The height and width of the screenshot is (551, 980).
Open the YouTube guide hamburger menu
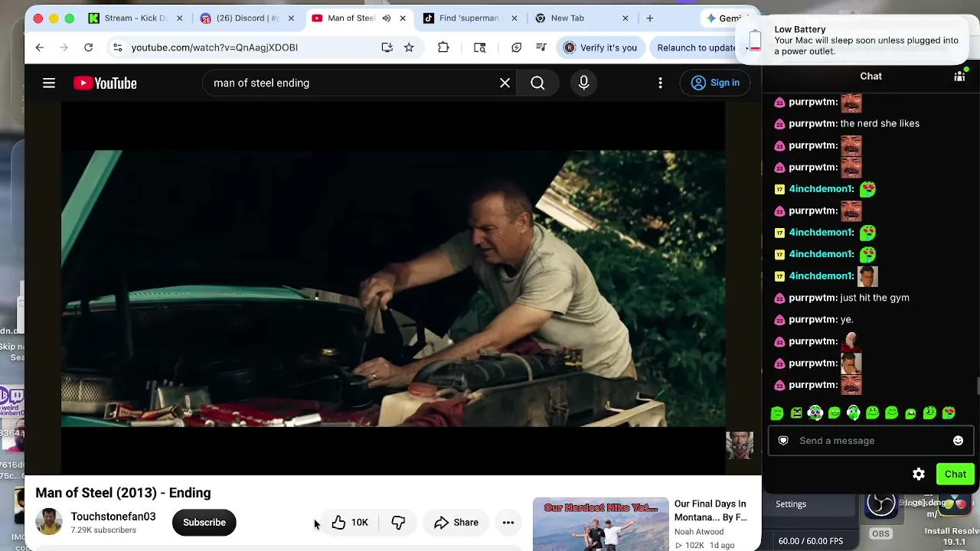click(49, 83)
